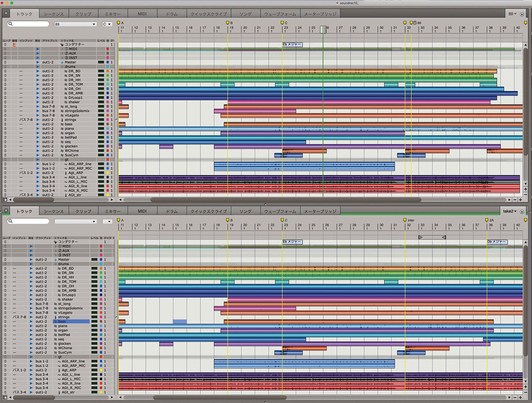Screen dimensions: 532x403
Task: Collapse the drums folder in take2 window
Action: pyautogui.click(x=55, y=264)
